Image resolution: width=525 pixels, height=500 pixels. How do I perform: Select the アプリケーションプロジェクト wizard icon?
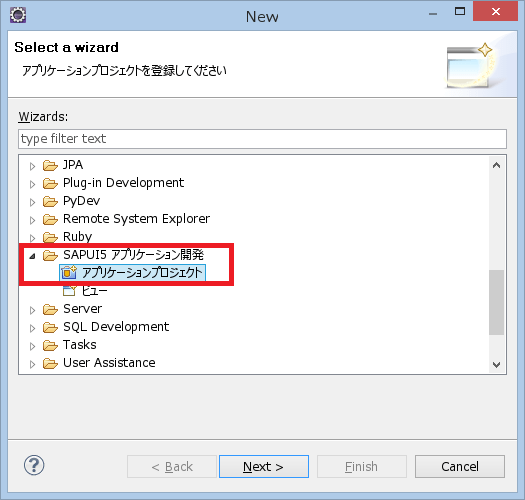pos(69,272)
